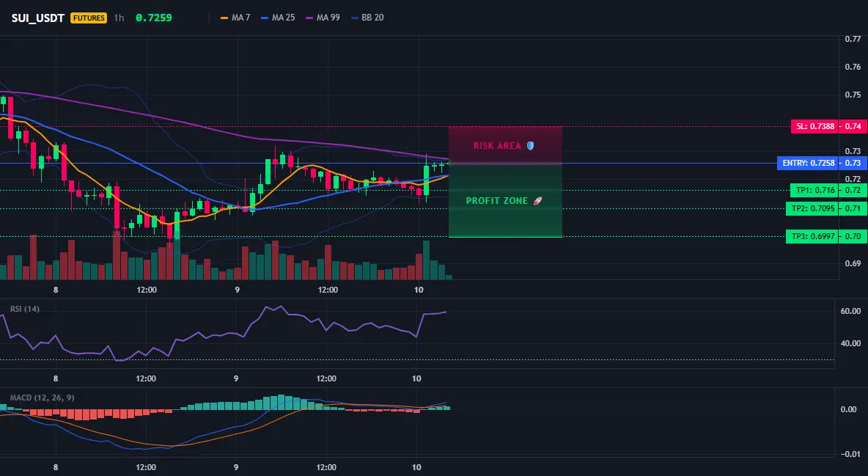Viewport: 868px width, 476px height.
Task: Click the PROFIT ZONE text
Action: [497, 201]
